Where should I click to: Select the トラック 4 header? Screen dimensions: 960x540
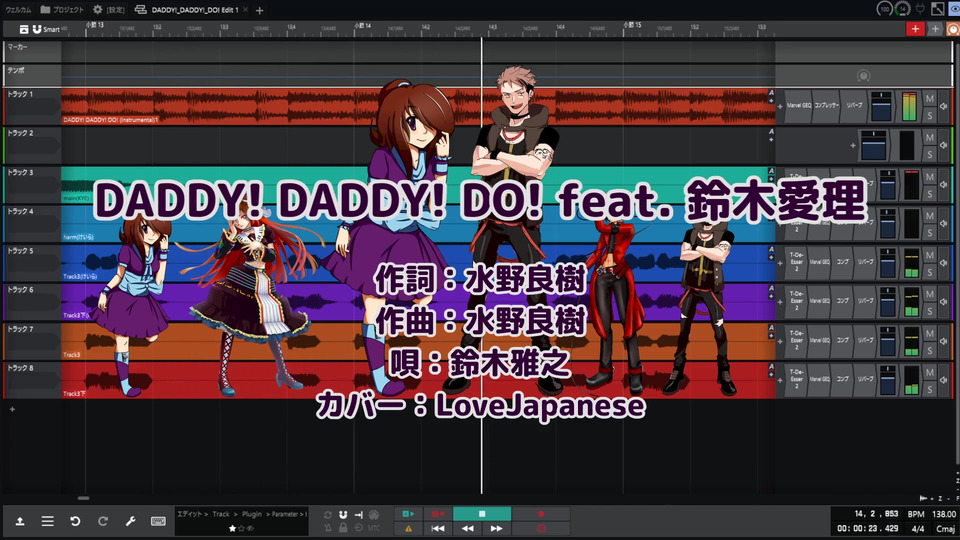point(32,223)
